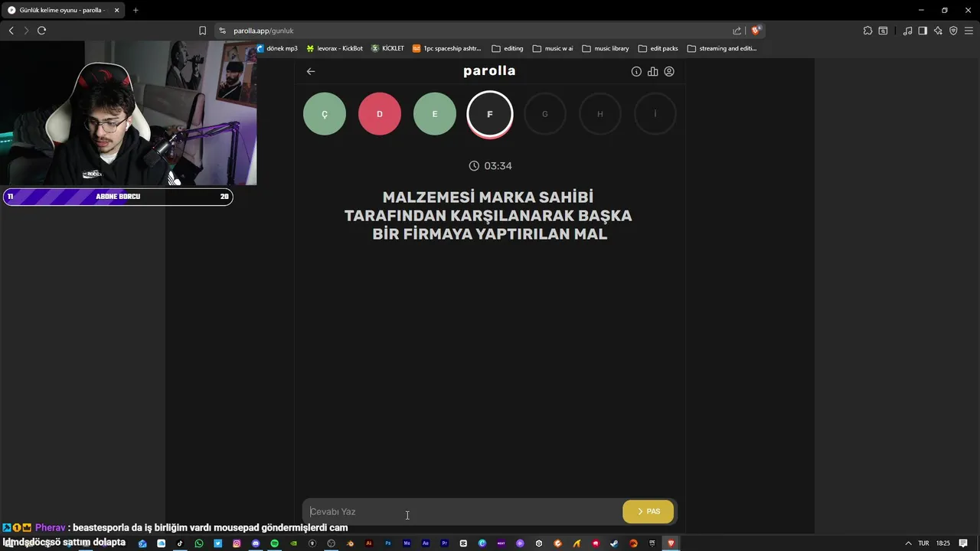The width and height of the screenshot is (980, 551).
Task: Open Brave browser from the taskbar
Action: click(x=671, y=543)
